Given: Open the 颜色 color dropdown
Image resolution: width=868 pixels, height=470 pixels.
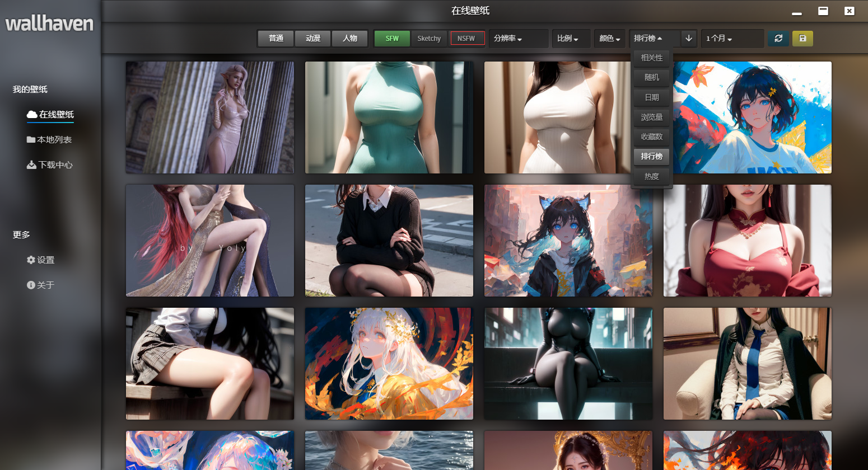Looking at the screenshot, I should click(609, 39).
